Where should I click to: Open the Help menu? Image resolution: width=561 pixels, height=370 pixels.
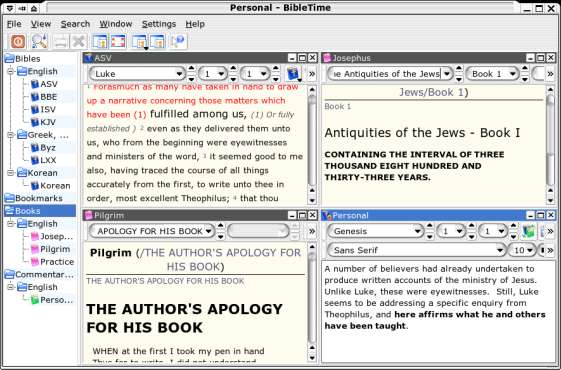click(x=195, y=24)
